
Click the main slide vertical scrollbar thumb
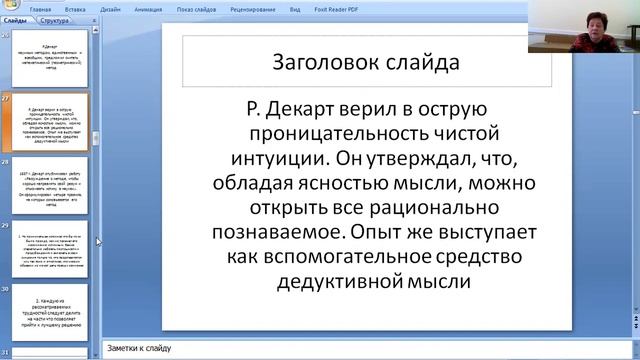636,112
